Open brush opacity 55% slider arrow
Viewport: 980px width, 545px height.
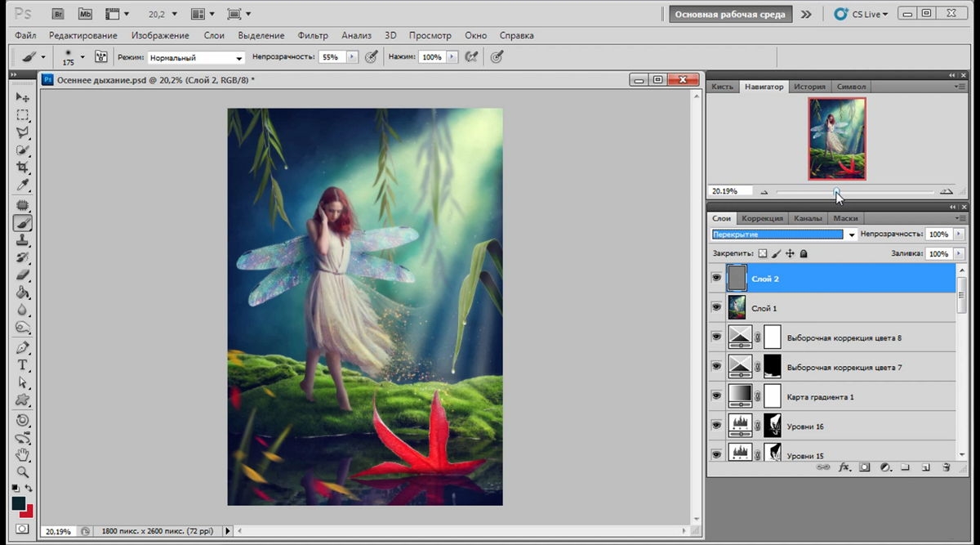click(353, 57)
